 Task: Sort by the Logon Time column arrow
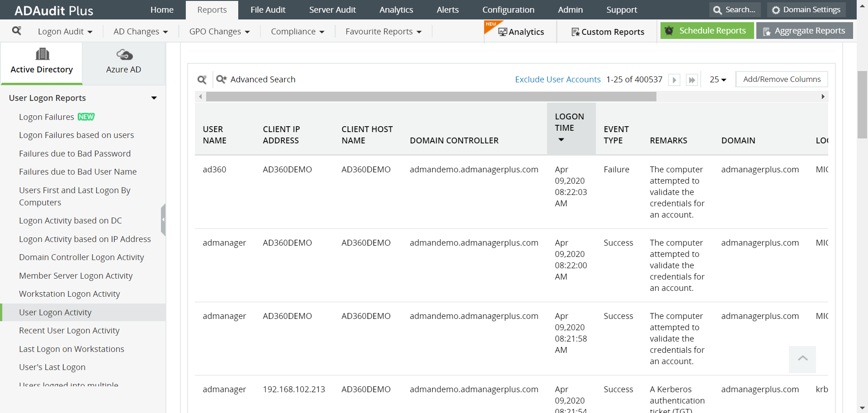coord(561,140)
